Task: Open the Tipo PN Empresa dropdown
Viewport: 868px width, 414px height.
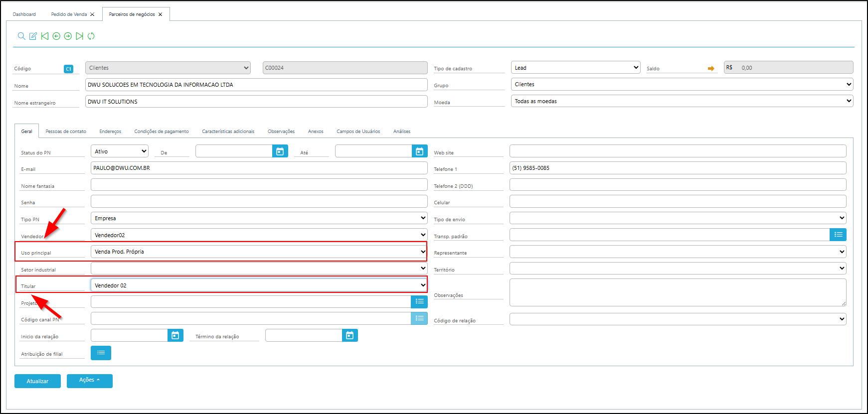Action: (259, 218)
